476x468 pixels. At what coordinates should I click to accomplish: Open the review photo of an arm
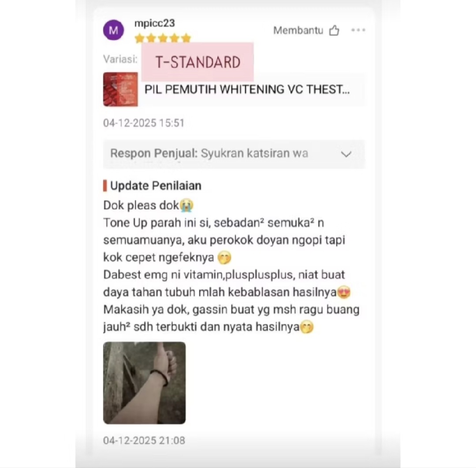point(145,383)
